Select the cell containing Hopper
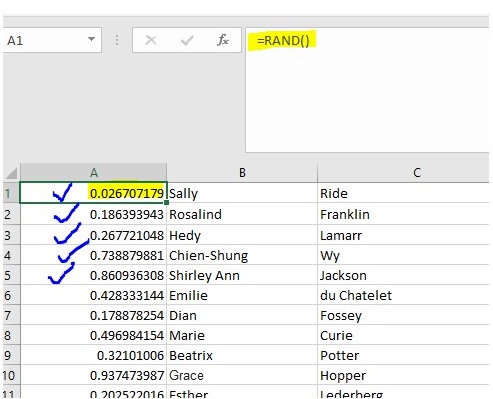 (404, 375)
